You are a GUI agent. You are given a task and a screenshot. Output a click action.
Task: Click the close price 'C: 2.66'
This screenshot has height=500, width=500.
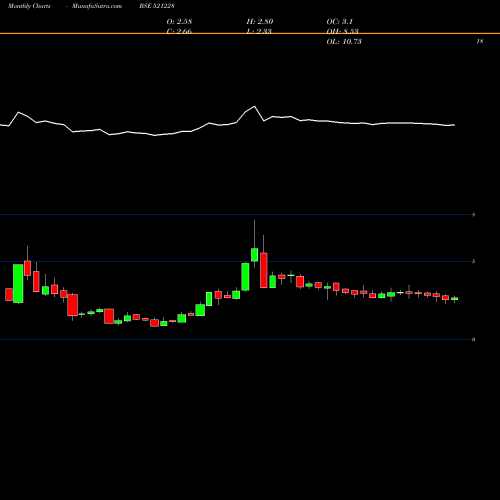(x=179, y=31)
